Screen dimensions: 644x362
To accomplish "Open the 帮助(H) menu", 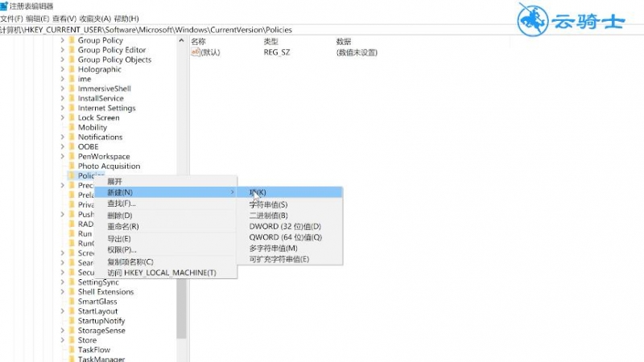I will point(126,19).
